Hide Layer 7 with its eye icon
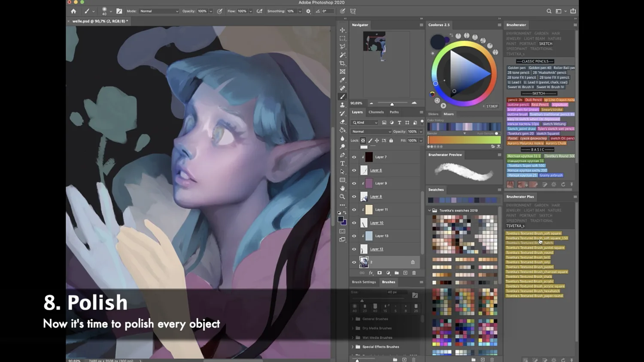Screen dimensions: 644x362 click(x=354, y=157)
